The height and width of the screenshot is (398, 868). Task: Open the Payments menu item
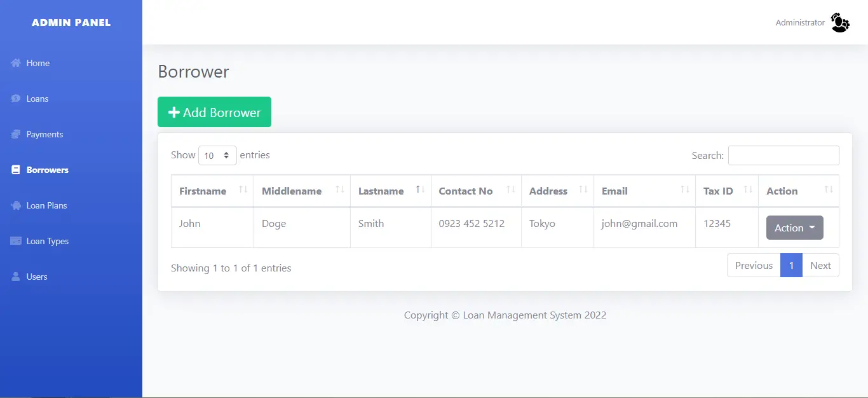(x=44, y=134)
